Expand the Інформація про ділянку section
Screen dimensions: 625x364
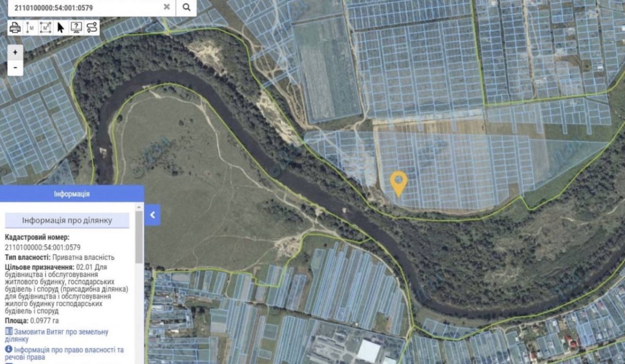coord(67,220)
